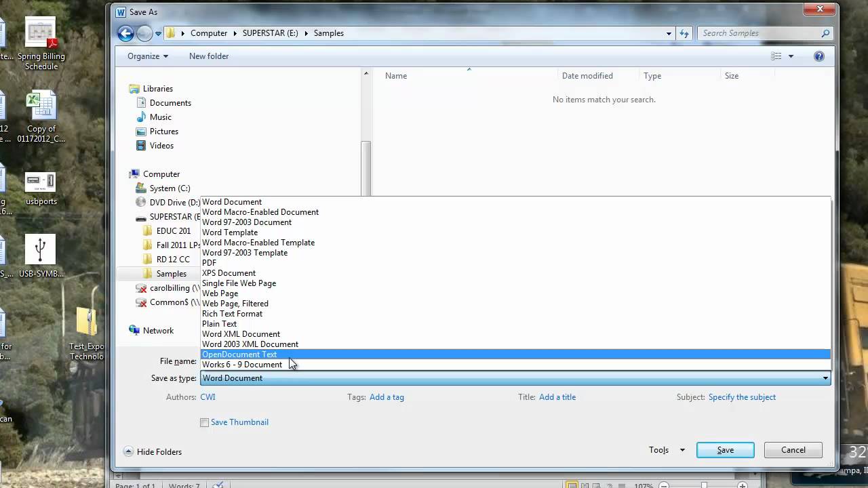The height and width of the screenshot is (488, 868).
Task: Open the address bar history dropdown
Action: pyautogui.click(x=669, y=33)
